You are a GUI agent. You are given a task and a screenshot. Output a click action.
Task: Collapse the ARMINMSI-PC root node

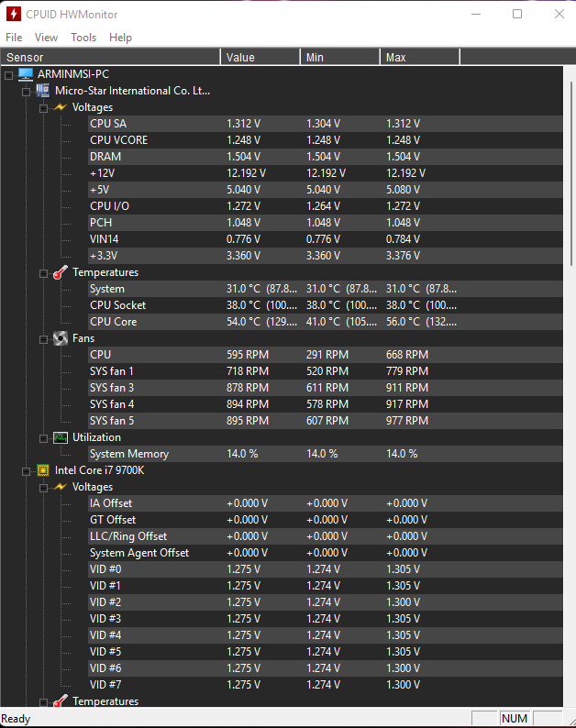point(8,75)
